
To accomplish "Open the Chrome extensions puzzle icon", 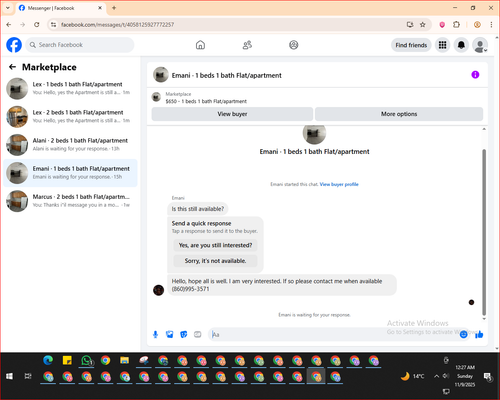I will [x=456, y=25].
